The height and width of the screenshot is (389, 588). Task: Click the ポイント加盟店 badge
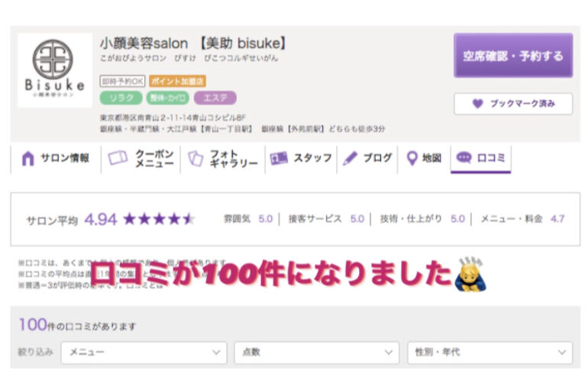coord(177,82)
